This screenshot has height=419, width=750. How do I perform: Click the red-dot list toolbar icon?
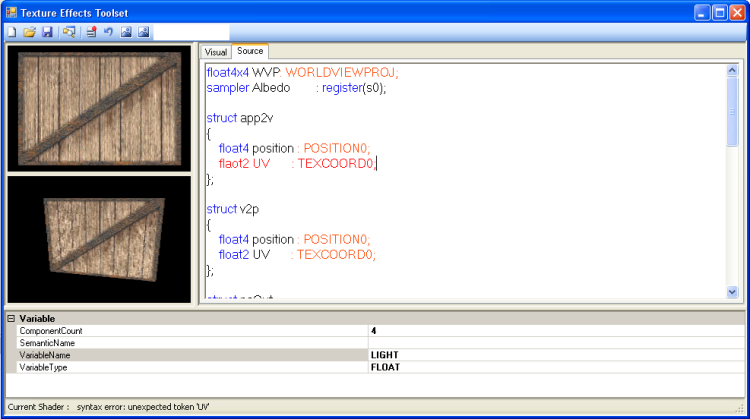coord(91,33)
